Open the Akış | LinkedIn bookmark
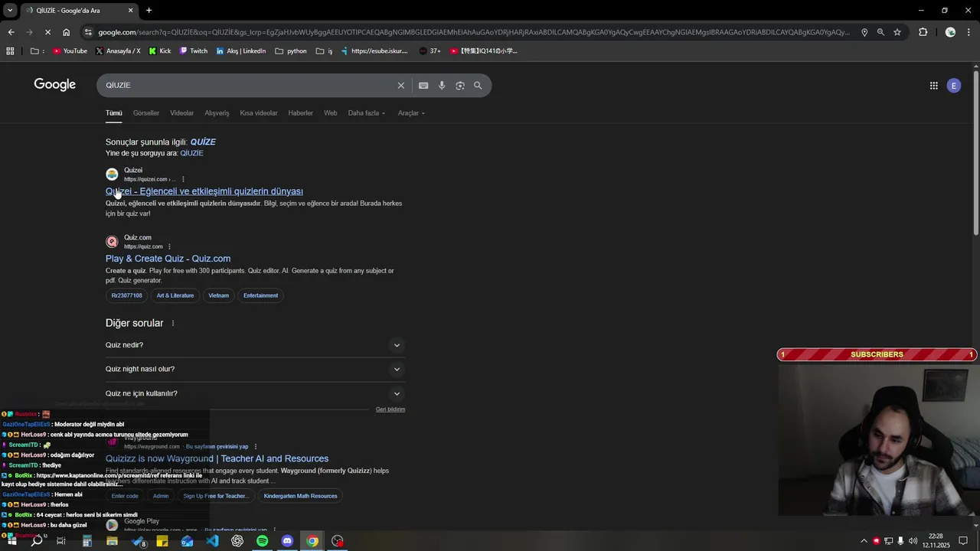Screen dimensions: 980x551 click(x=241, y=51)
